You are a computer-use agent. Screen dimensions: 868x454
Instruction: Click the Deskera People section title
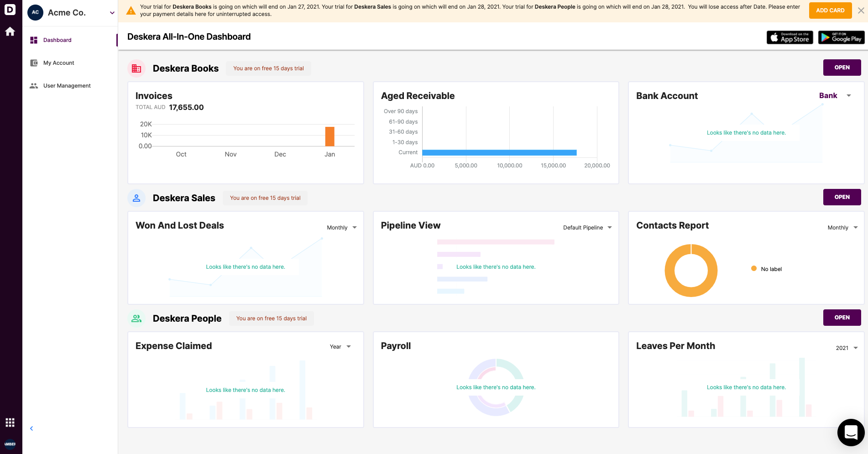(x=187, y=318)
